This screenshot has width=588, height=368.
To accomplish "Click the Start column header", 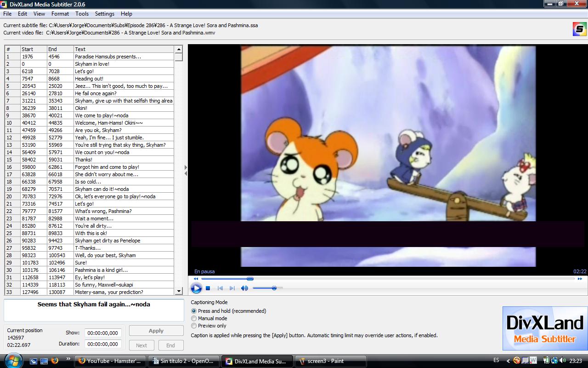I will click(x=34, y=49).
